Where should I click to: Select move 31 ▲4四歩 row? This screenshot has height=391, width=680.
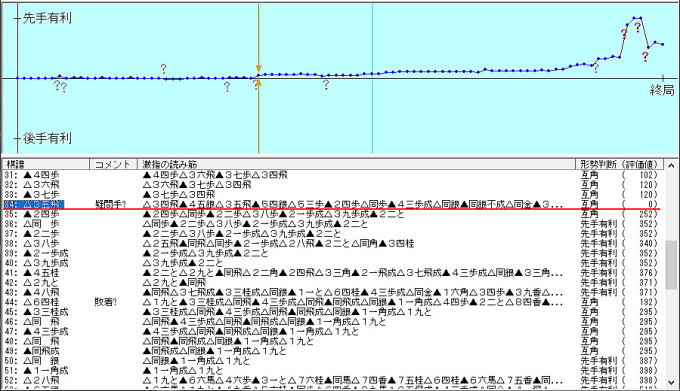(332, 175)
